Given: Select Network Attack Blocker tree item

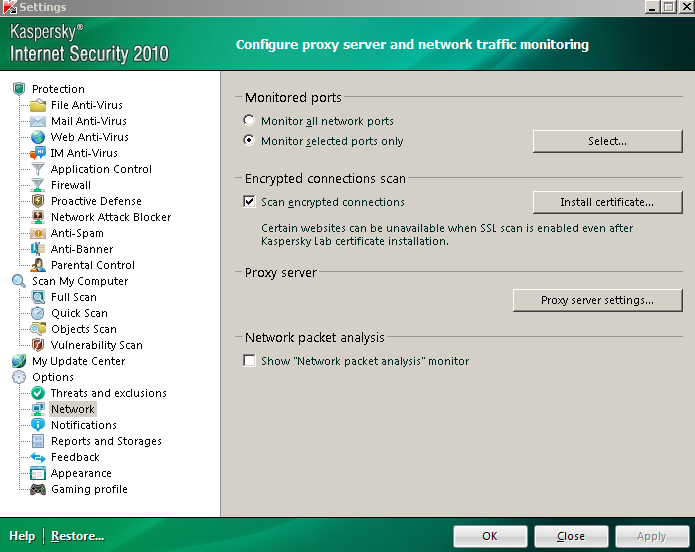Looking at the screenshot, I should (111, 217).
